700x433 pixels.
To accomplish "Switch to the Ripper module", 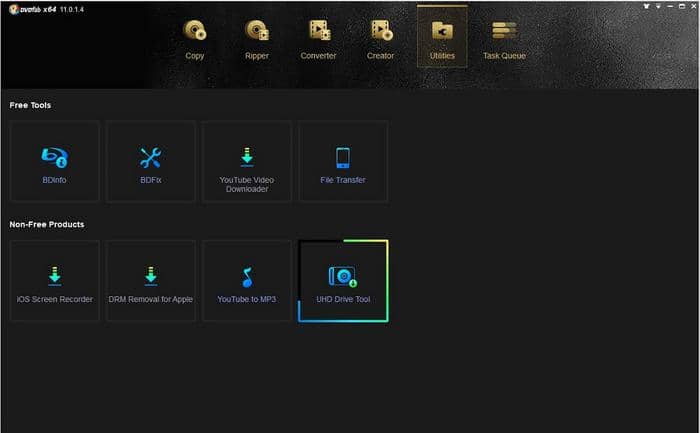I will 257,39.
